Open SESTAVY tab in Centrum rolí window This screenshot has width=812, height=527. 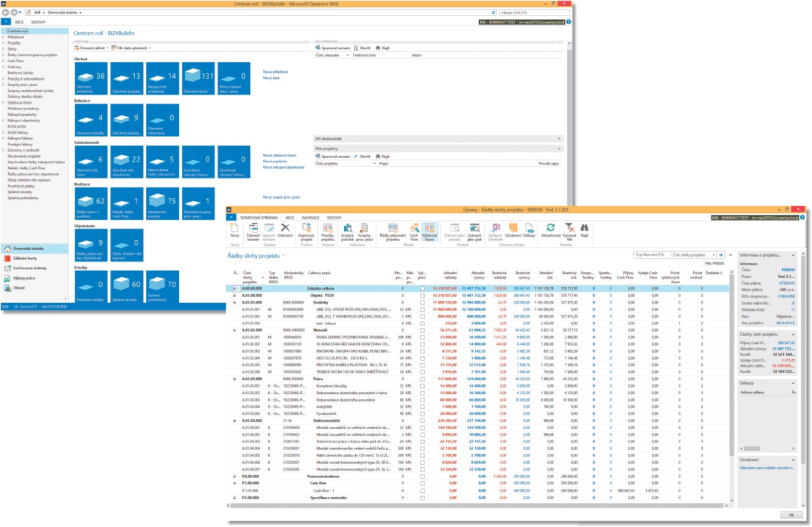tap(37, 21)
